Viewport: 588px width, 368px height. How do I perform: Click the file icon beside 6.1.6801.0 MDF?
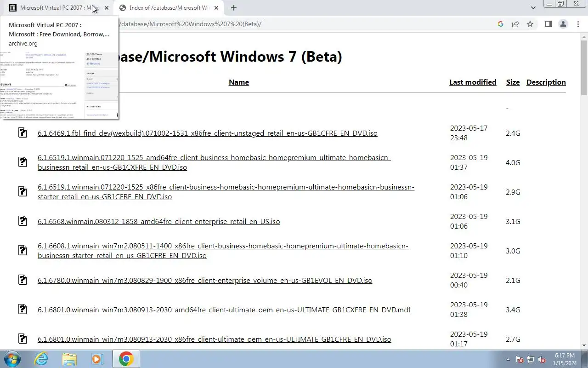click(x=23, y=309)
